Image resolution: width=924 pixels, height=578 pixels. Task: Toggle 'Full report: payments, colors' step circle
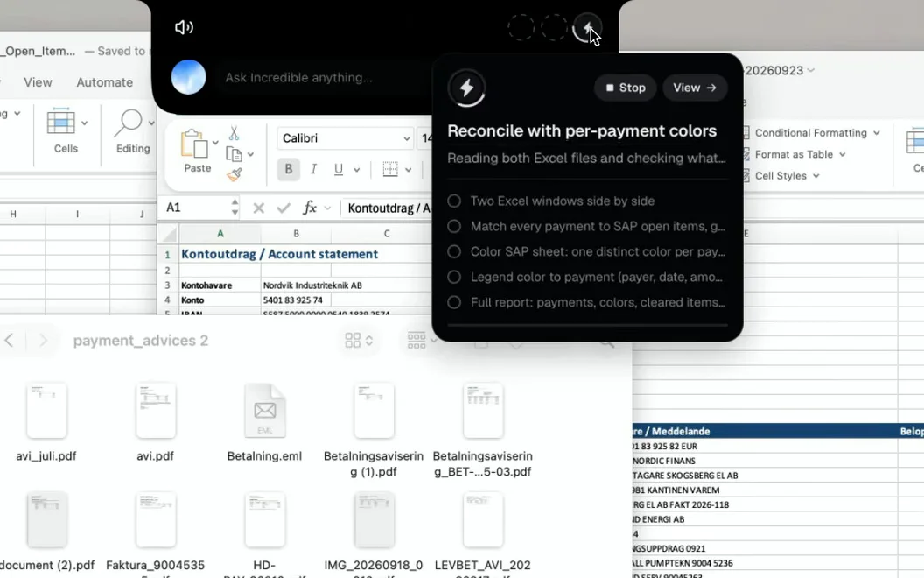coord(454,302)
